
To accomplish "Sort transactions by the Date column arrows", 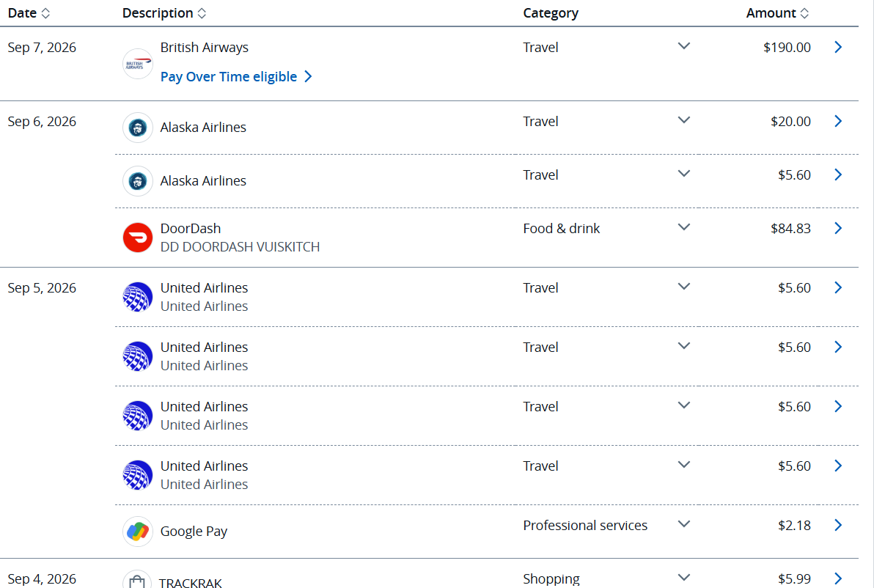I will [45, 13].
